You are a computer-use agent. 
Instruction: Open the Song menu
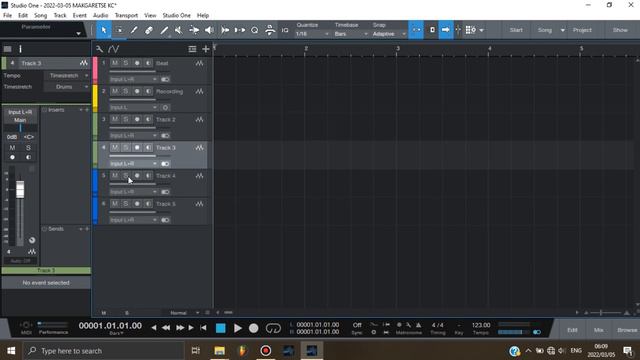[40, 16]
